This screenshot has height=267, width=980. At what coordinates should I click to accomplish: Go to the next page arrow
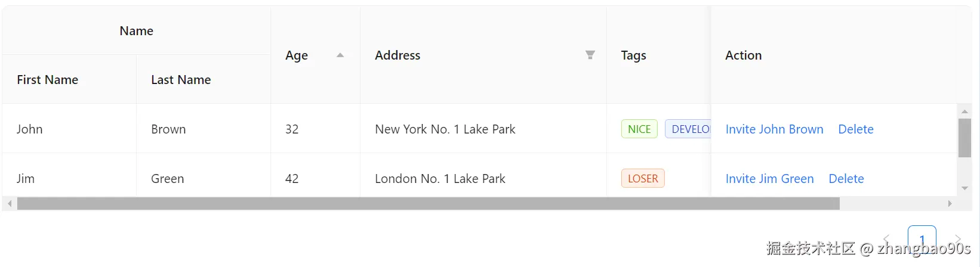(958, 240)
